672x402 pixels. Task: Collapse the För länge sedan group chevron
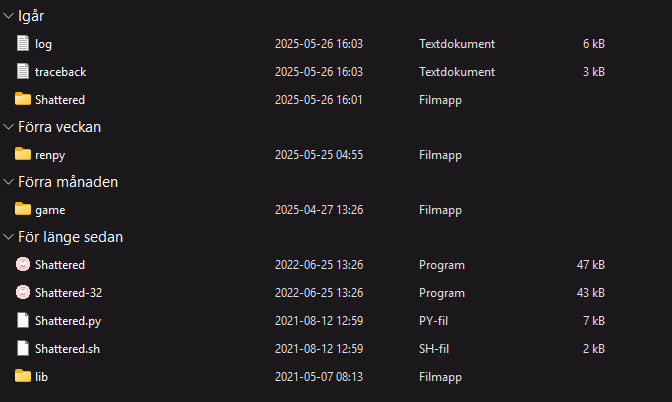pyautogui.click(x=8, y=237)
